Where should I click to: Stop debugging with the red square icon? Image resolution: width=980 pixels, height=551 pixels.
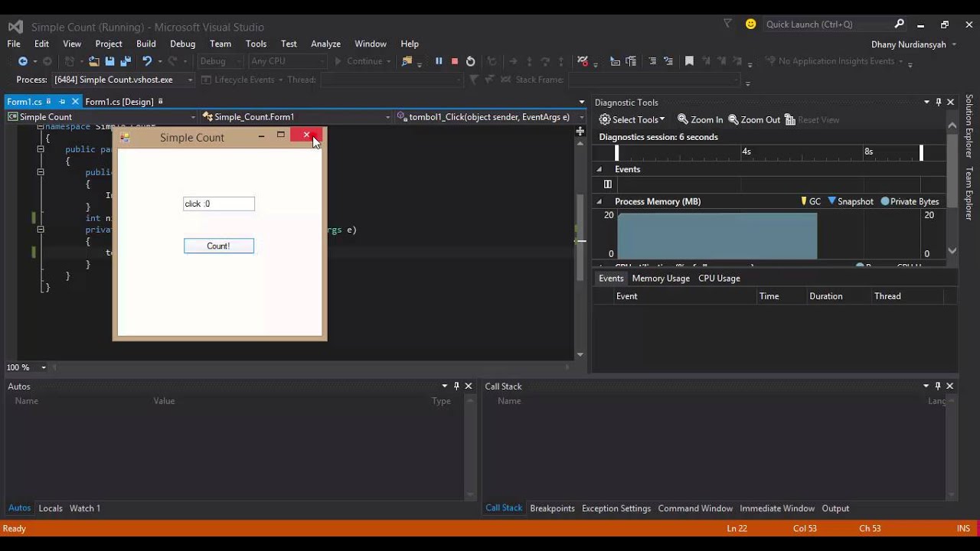[x=455, y=61]
